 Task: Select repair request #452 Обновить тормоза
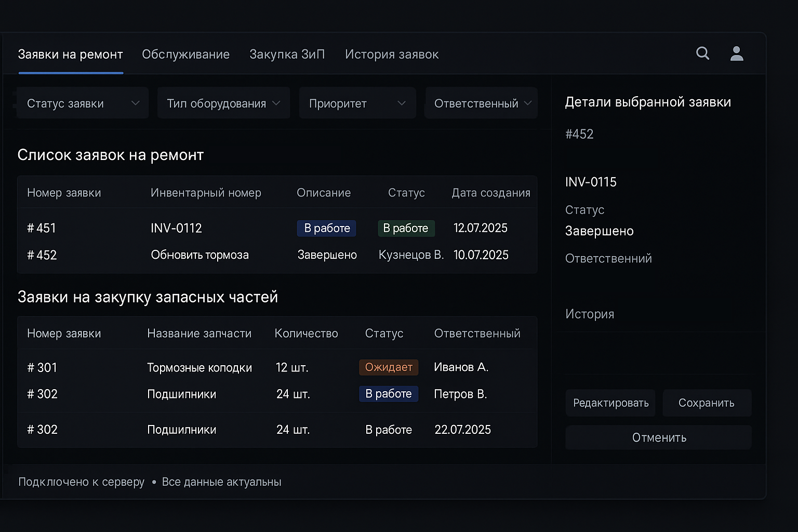(x=199, y=255)
